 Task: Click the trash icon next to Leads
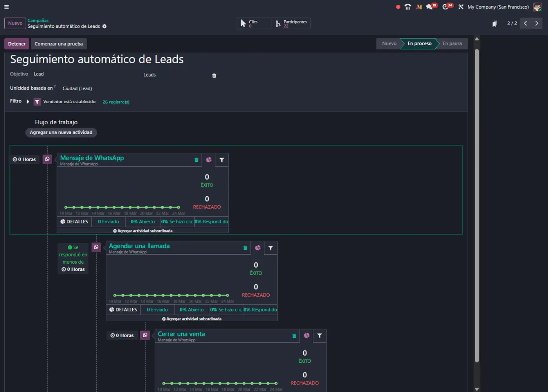pyautogui.click(x=214, y=76)
